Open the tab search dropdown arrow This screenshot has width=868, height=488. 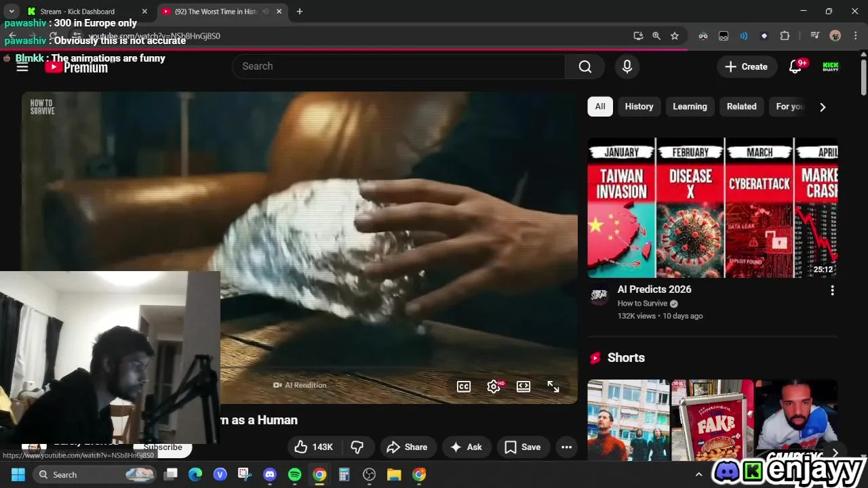click(x=12, y=12)
